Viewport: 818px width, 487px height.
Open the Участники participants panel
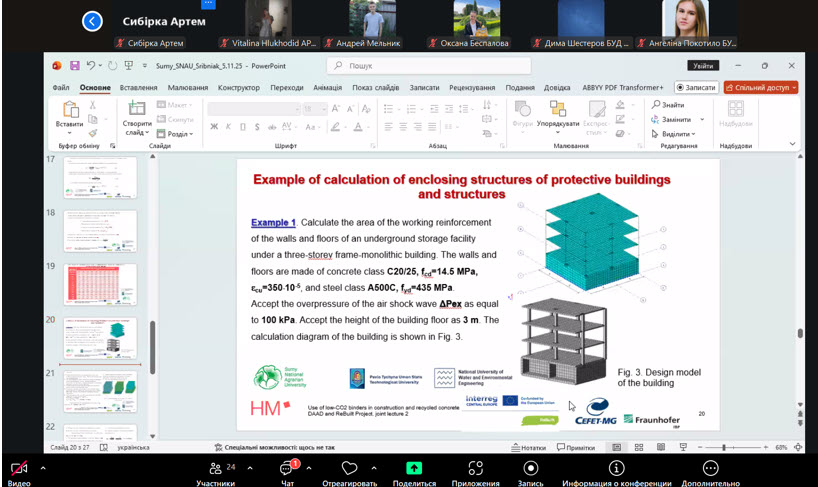[214, 468]
